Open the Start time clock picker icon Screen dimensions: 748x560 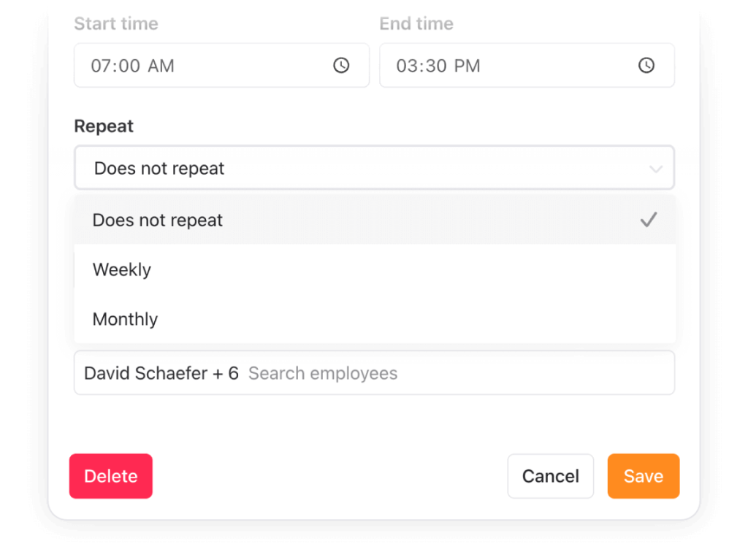click(341, 66)
